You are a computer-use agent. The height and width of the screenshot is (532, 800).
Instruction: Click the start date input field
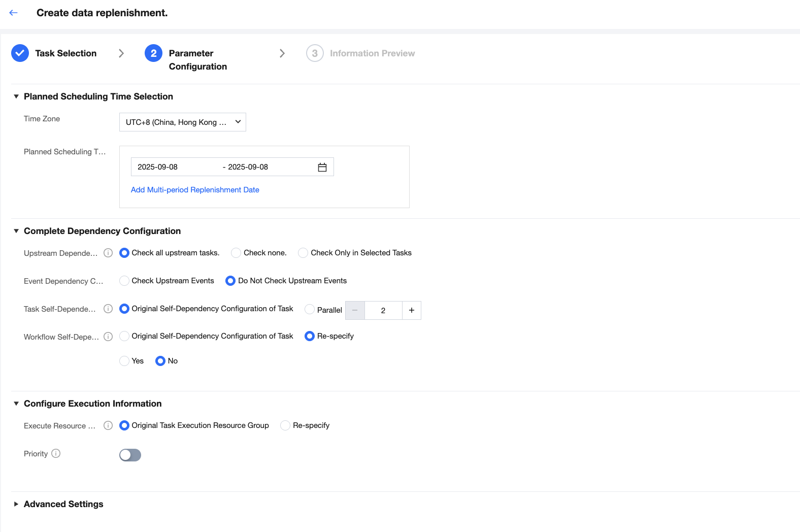[x=173, y=167]
